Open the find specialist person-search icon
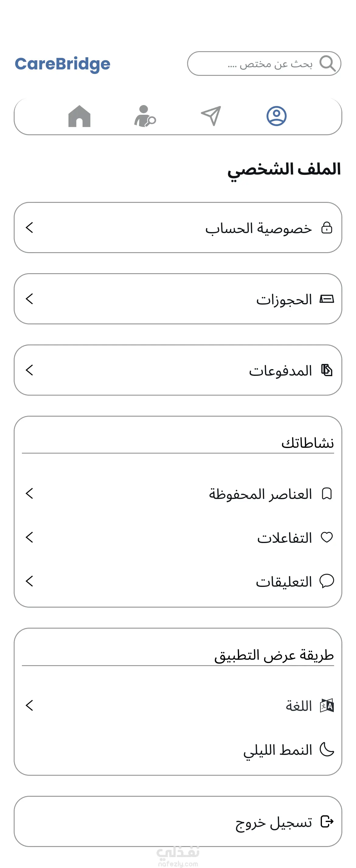This screenshot has width=356, height=868. click(145, 116)
